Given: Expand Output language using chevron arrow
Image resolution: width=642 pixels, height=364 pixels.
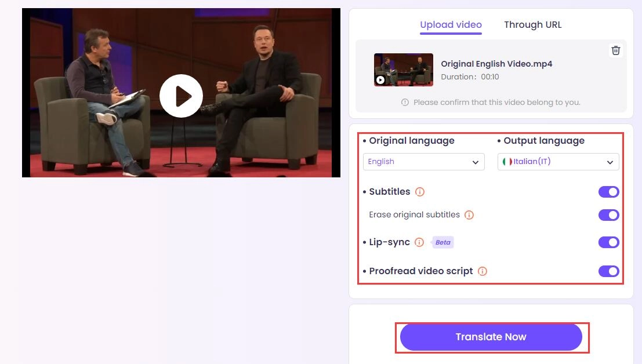Looking at the screenshot, I should click(x=610, y=162).
